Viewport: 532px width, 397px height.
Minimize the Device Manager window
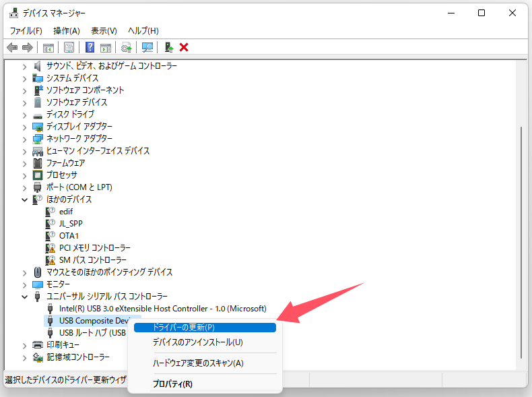pos(451,13)
